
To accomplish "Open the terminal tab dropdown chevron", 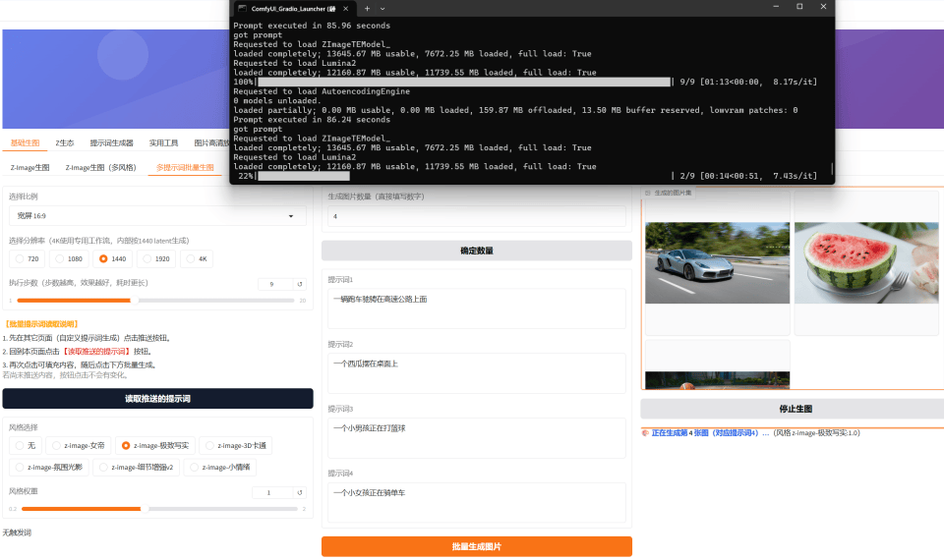I will tap(383, 8).
